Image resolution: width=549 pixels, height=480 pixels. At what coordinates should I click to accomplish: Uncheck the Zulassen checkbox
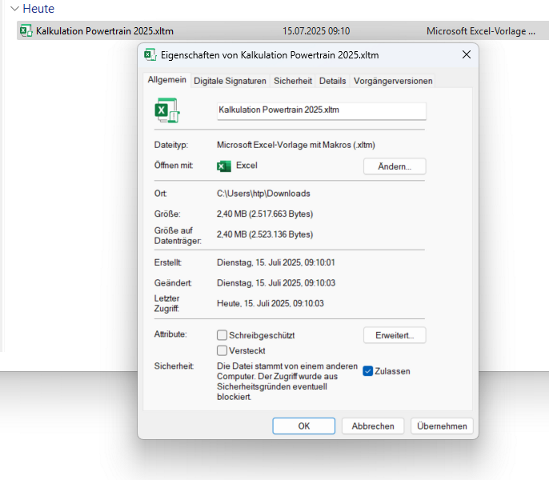tap(368, 371)
